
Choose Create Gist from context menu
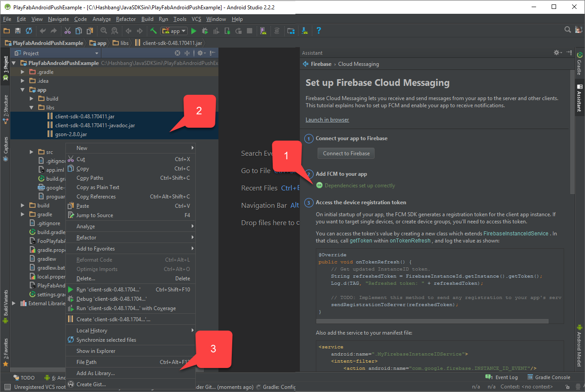click(x=130, y=384)
